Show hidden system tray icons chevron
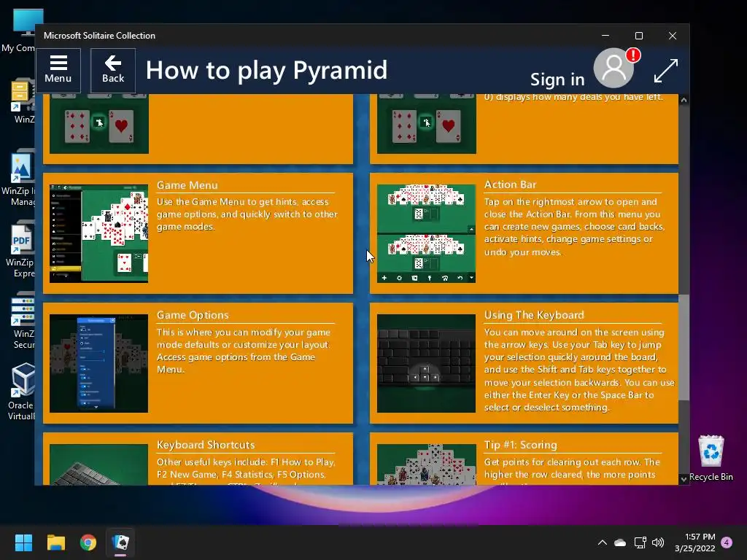This screenshot has width=747, height=560. (x=602, y=542)
